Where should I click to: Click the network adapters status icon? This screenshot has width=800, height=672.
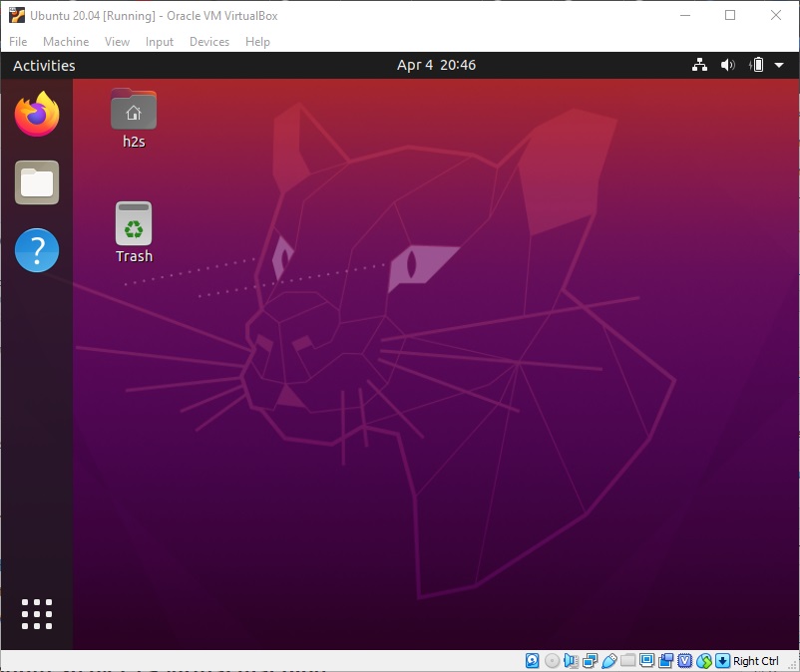click(591, 660)
